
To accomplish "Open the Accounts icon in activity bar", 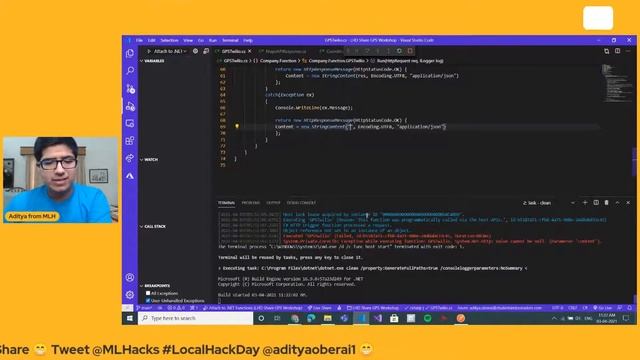I will 130,278.
